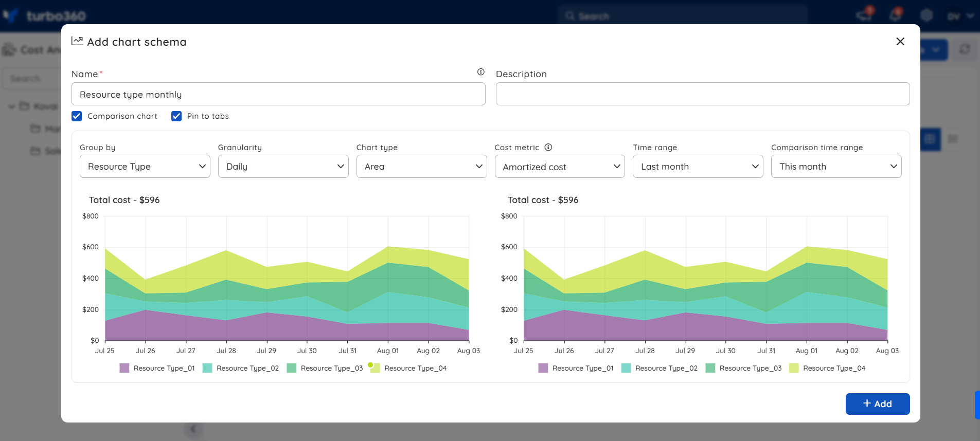Close the Add chart schema dialog

[x=900, y=42]
